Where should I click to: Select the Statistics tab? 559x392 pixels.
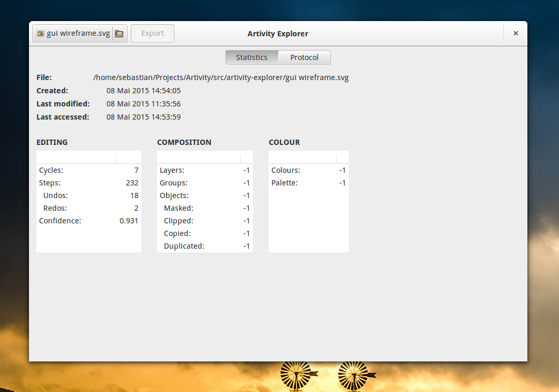pos(251,57)
